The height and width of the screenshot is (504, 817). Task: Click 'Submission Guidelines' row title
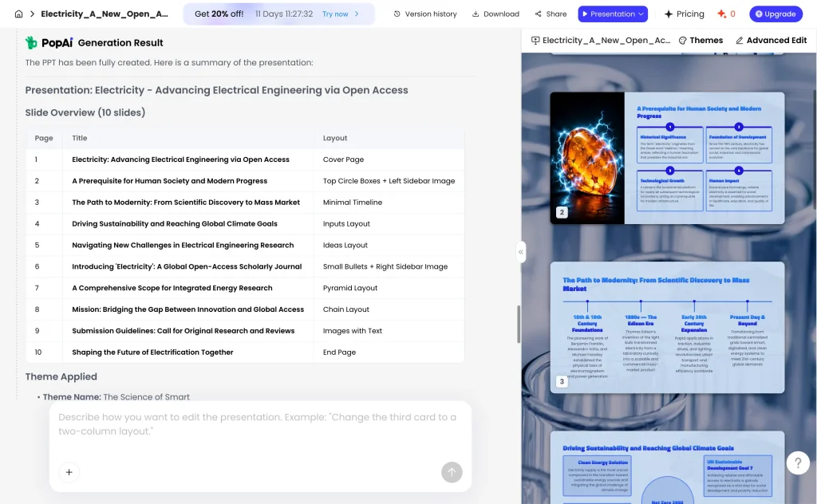tap(183, 331)
